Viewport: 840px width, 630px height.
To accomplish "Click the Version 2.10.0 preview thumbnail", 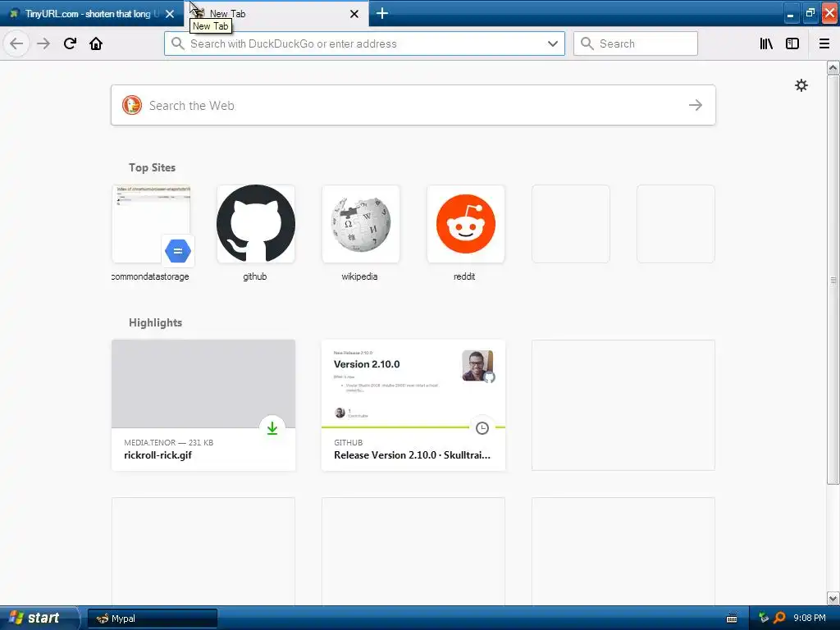I will [413, 384].
